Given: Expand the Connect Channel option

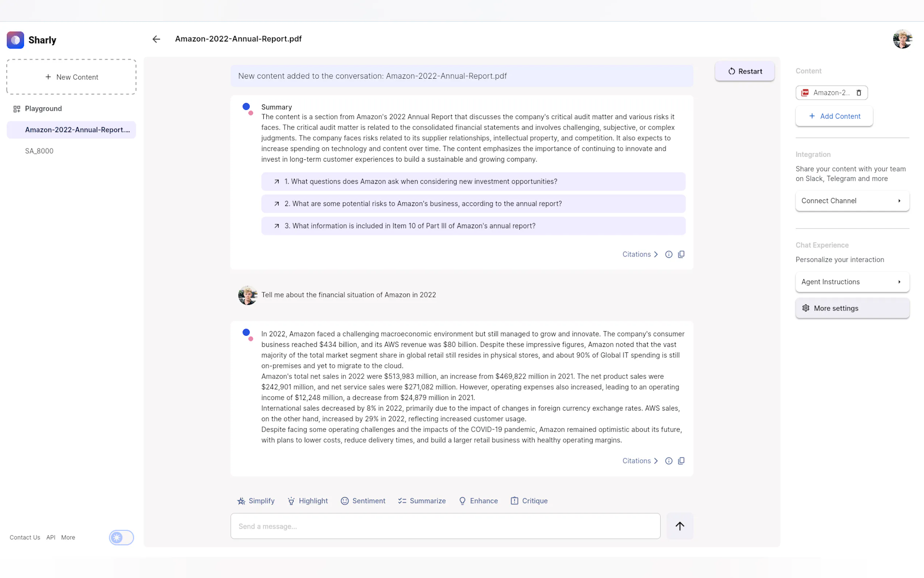Looking at the screenshot, I should pyautogui.click(x=852, y=201).
